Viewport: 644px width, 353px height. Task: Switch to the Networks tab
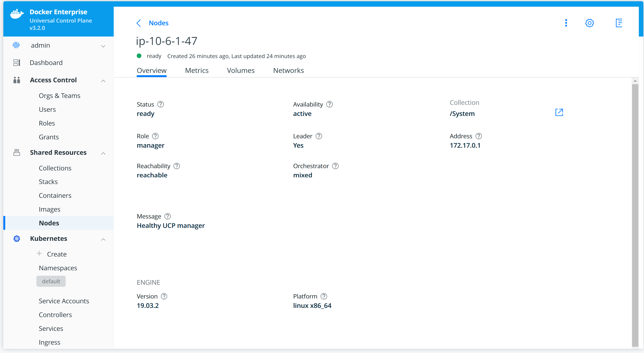288,70
